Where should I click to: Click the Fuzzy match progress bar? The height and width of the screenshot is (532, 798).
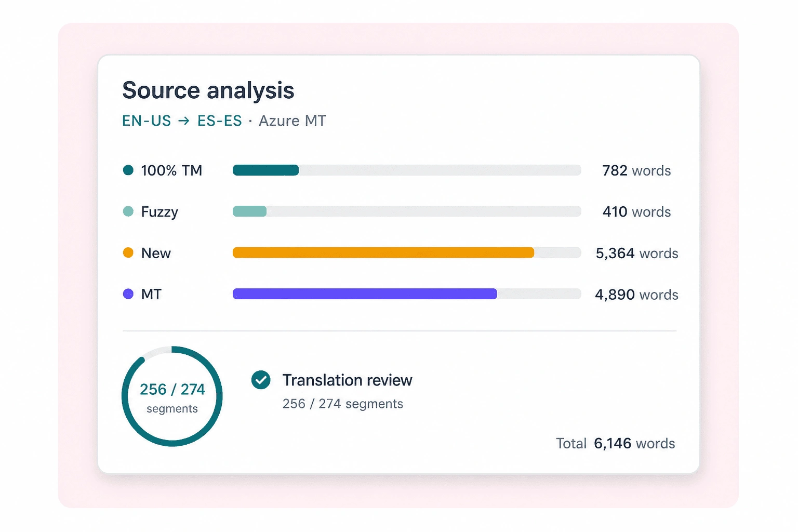pyautogui.click(x=407, y=211)
